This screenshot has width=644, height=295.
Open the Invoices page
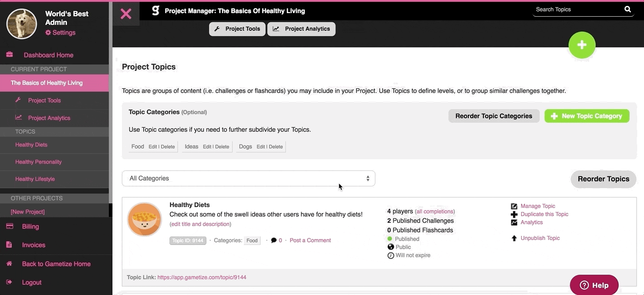click(33, 245)
